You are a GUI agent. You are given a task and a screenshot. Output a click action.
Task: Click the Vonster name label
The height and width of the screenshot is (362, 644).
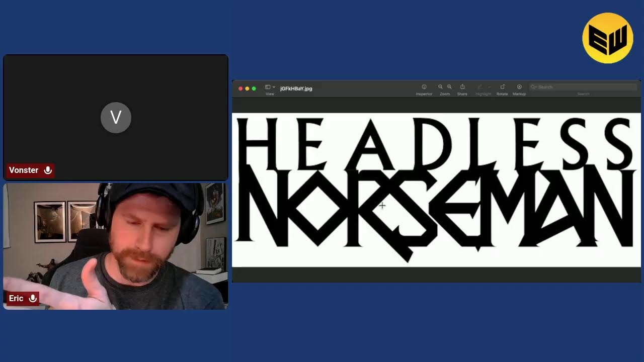(24, 170)
